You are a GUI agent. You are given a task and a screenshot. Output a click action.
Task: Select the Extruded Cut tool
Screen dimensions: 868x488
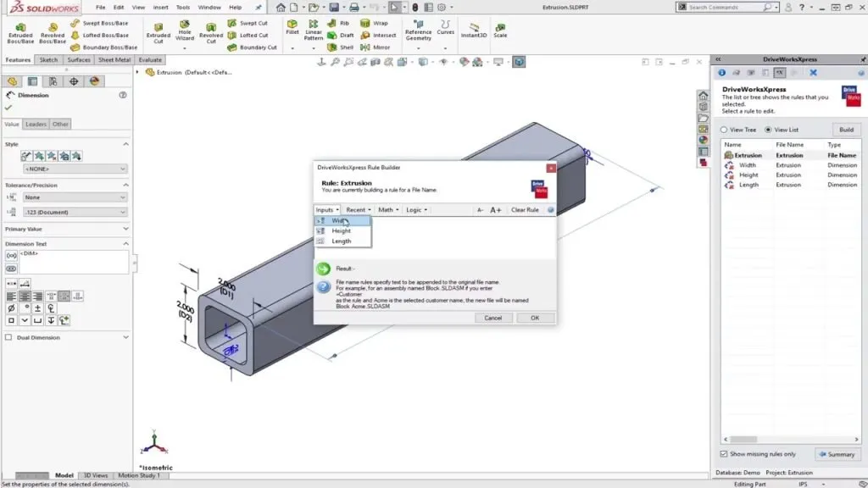coord(158,32)
